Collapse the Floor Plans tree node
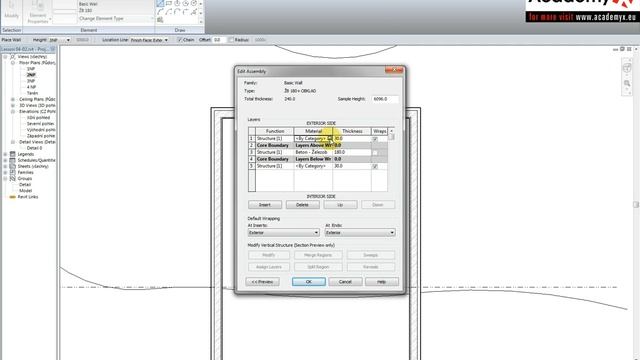 click(x=13, y=63)
